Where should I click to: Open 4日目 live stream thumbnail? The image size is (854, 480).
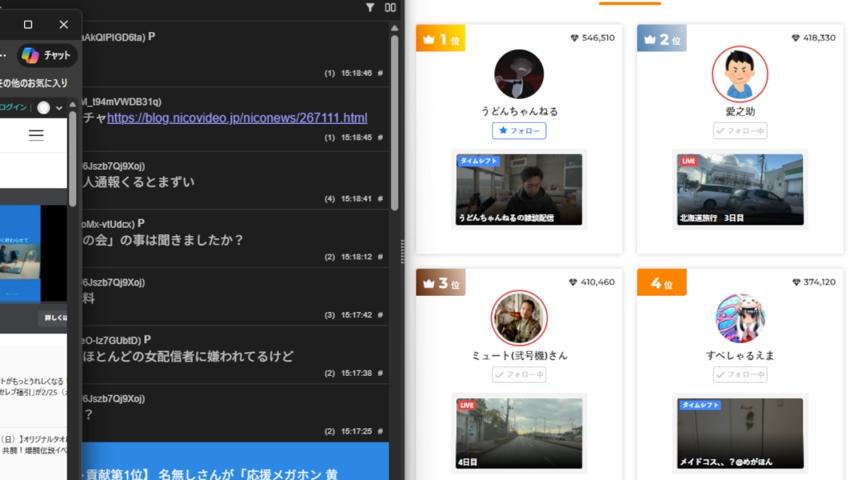click(519, 433)
